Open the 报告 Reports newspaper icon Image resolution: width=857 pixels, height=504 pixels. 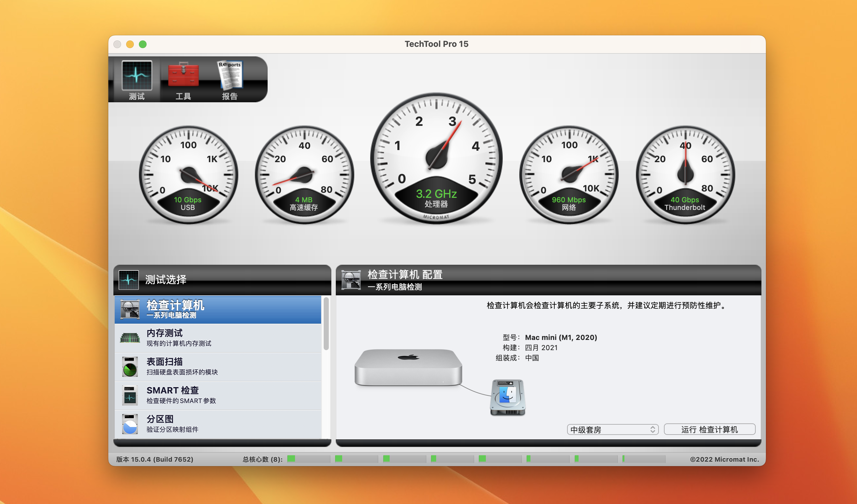(x=230, y=76)
